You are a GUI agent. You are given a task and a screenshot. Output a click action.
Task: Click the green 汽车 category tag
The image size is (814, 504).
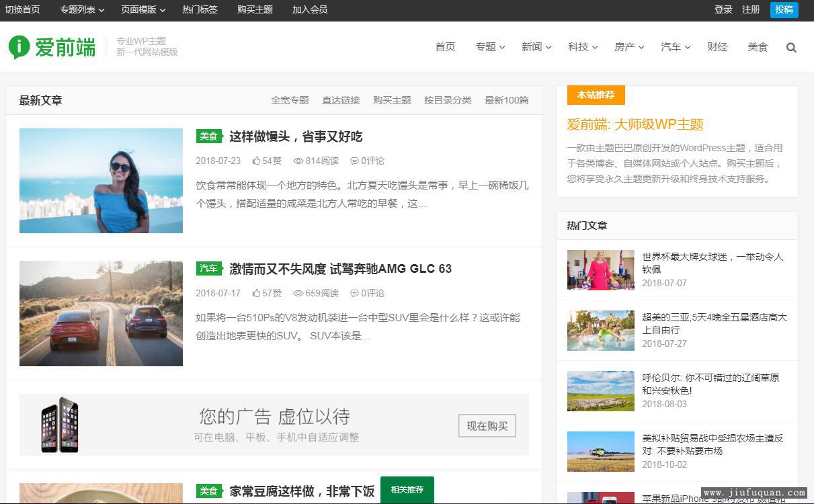[209, 269]
